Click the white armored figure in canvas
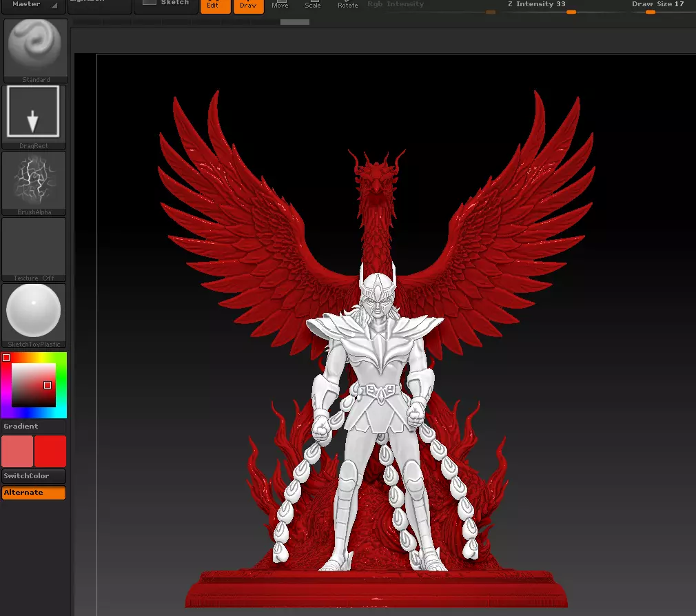This screenshot has width=696, height=616. pyautogui.click(x=378, y=417)
